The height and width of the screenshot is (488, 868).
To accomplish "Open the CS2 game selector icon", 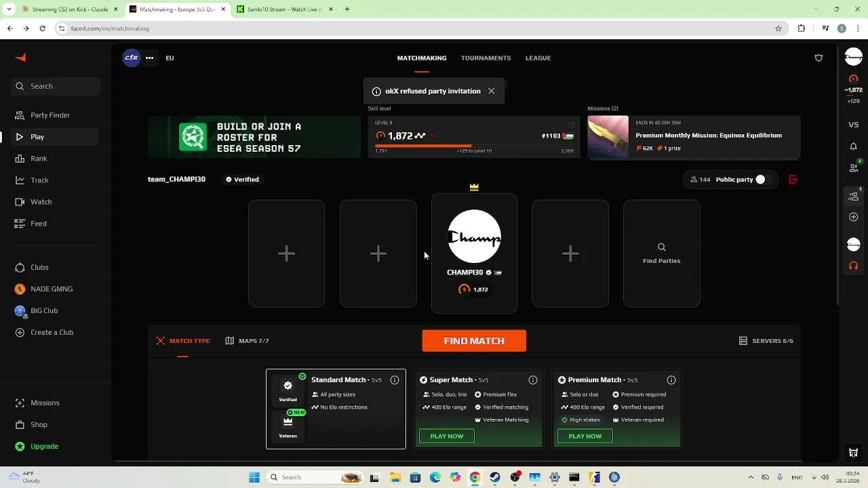I will [132, 58].
